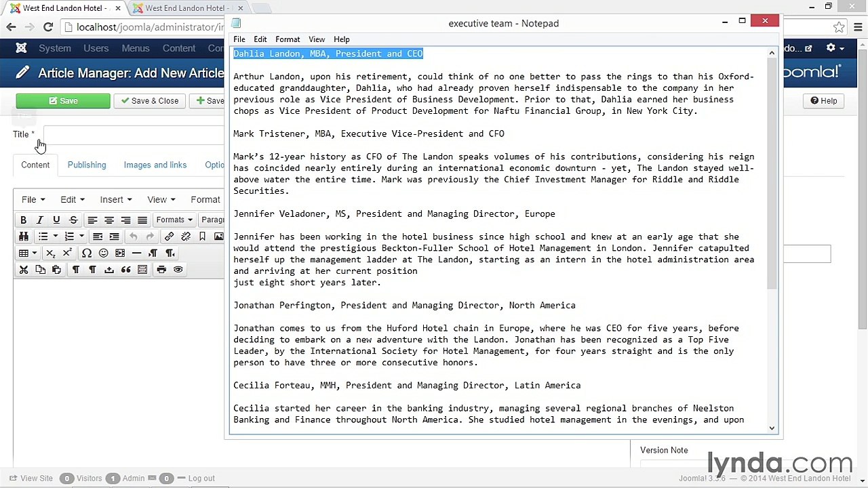Open the table insert icon
868x488 pixels.
tap(24, 253)
